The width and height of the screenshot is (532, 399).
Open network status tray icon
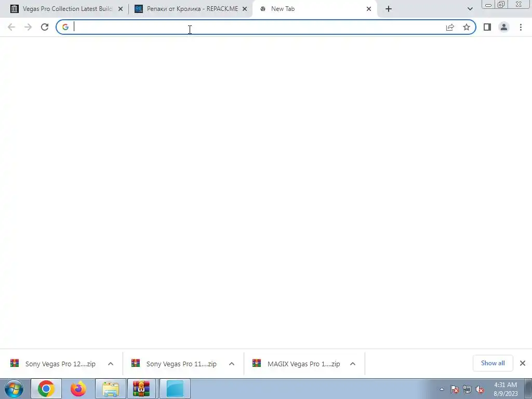pos(467,390)
